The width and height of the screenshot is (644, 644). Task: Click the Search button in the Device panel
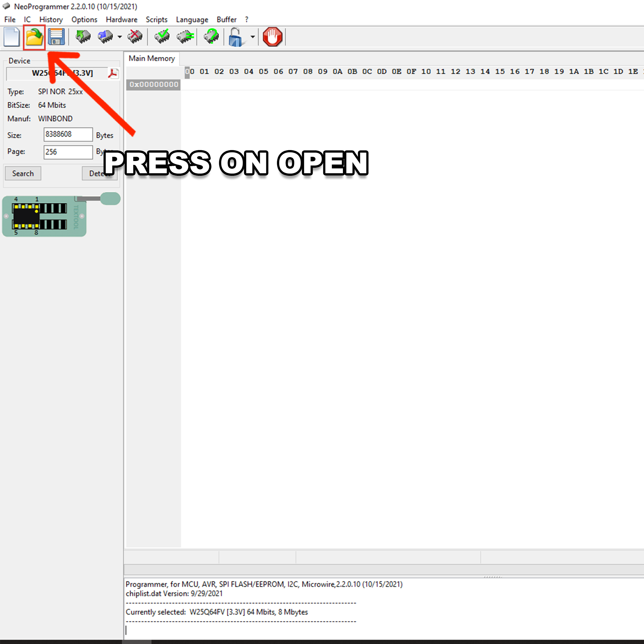23,173
